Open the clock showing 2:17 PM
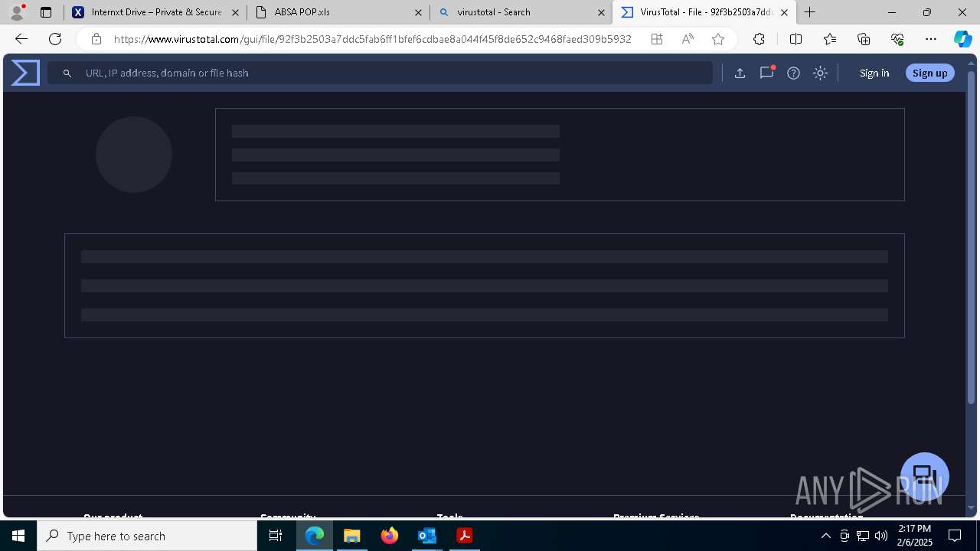 tap(914, 536)
